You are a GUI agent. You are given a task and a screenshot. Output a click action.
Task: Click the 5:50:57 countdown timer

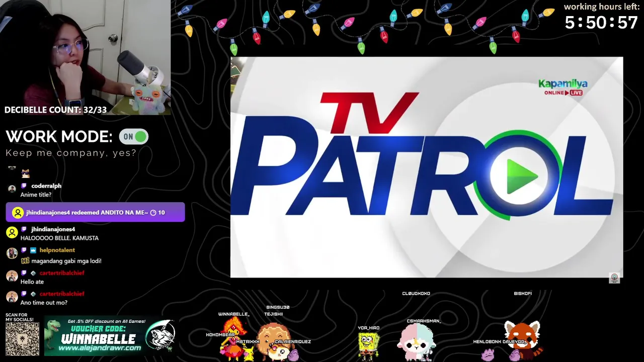[x=601, y=23]
